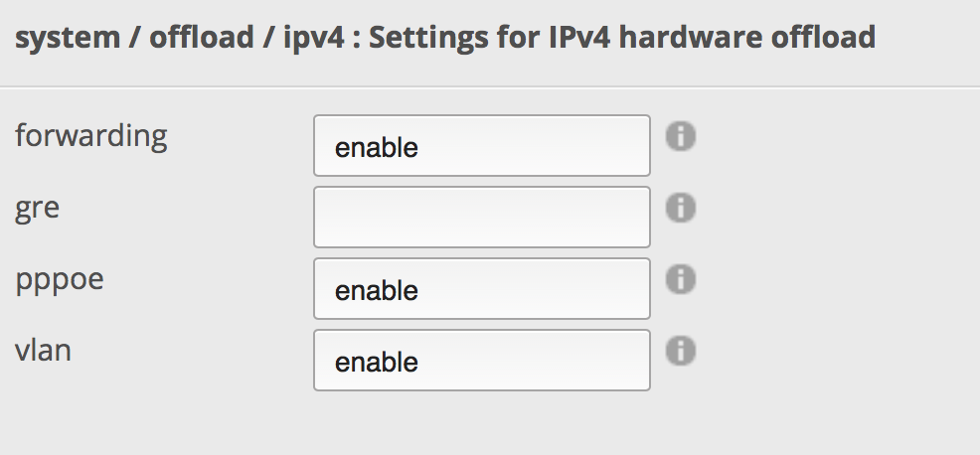Click the "vlan" setting label
980x455 pixels.
coord(43,351)
